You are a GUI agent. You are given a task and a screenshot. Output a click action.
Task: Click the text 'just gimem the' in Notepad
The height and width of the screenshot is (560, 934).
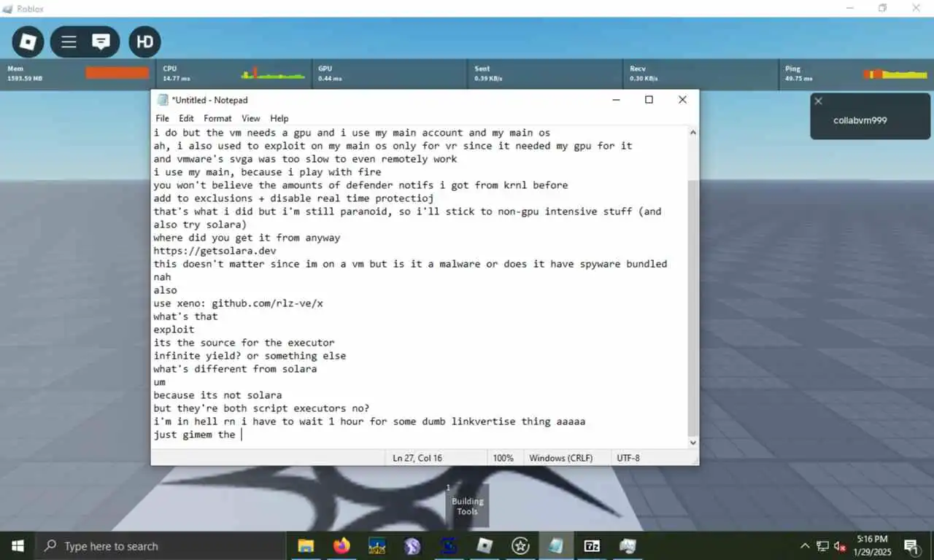[194, 435]
